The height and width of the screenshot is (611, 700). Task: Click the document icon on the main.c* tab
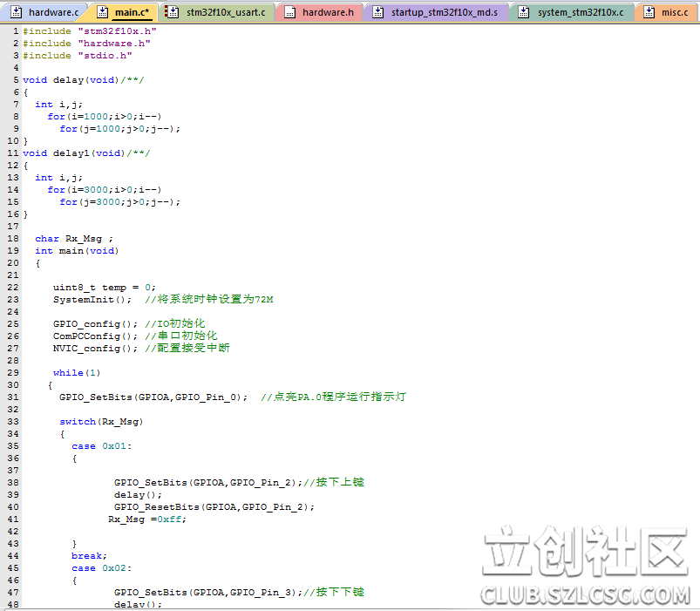click(102, 12)
